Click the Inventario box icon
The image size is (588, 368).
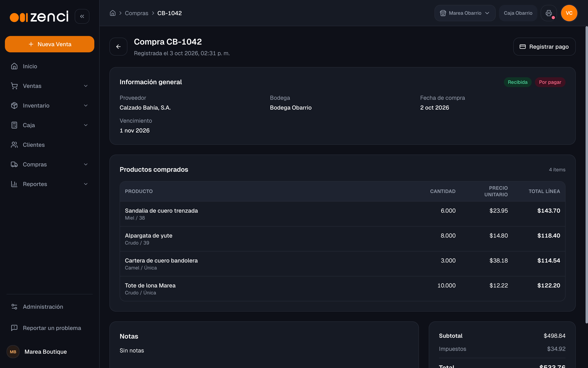[14, 105]
